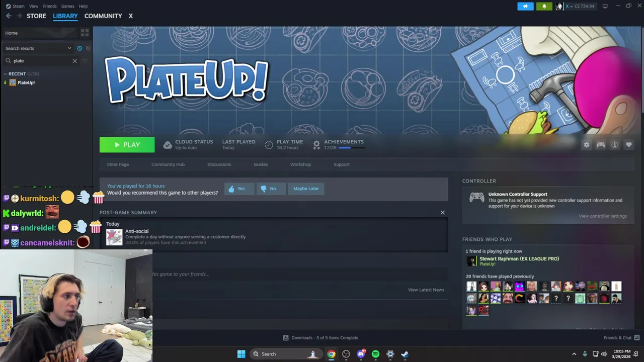Click the account avatar picture

point(559,6)
